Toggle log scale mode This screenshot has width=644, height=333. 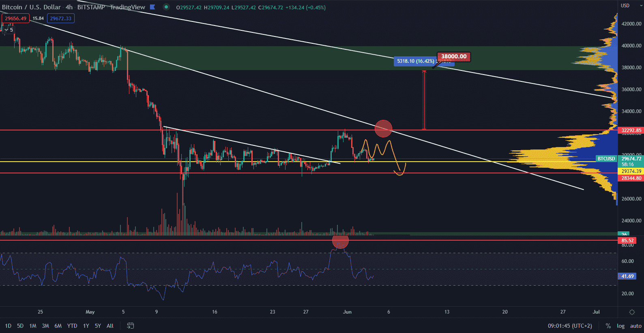point(620,326)
